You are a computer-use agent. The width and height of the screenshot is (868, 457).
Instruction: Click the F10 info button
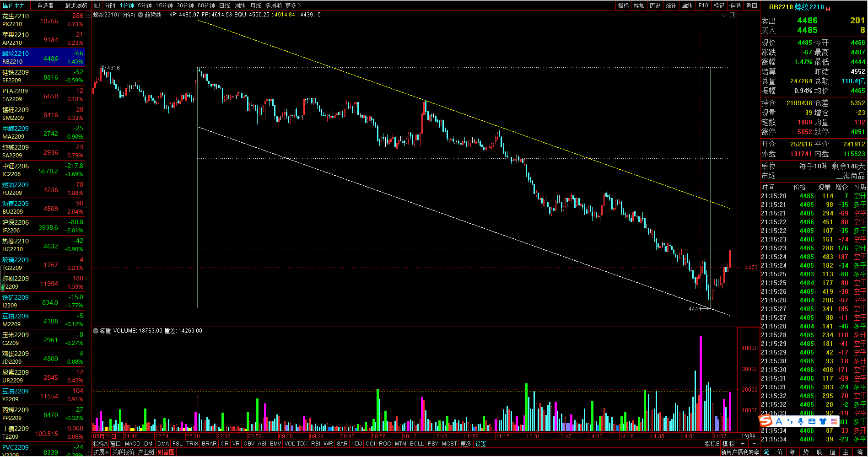coord(703,5)
